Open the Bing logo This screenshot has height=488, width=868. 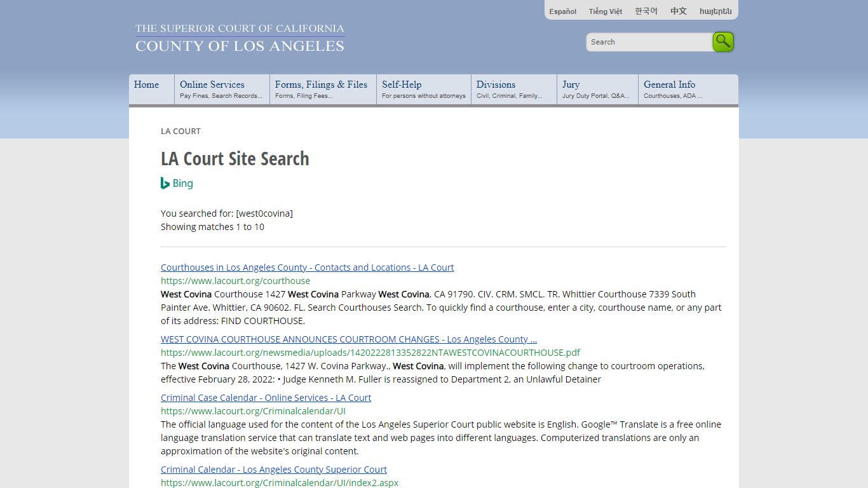[x=177, y=183]
